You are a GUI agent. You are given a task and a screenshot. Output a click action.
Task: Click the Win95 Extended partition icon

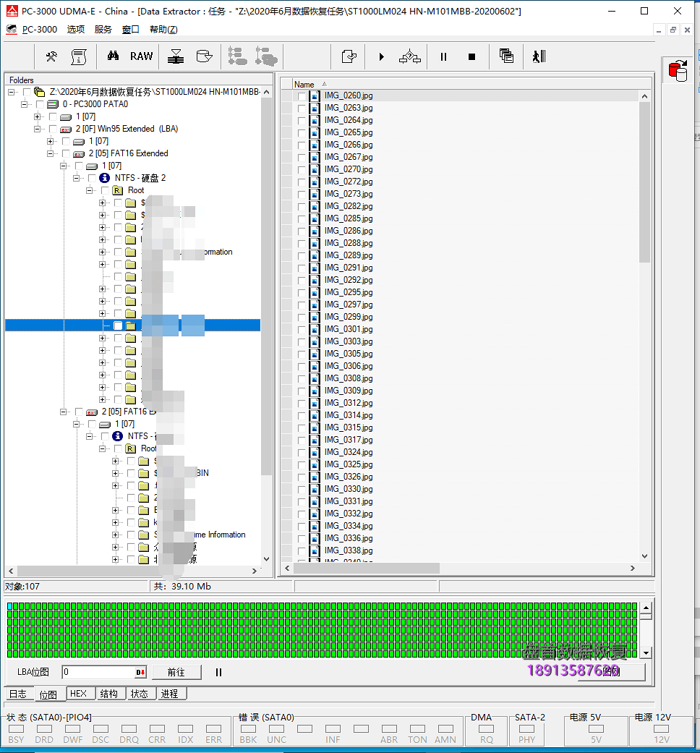coord(66,129)
